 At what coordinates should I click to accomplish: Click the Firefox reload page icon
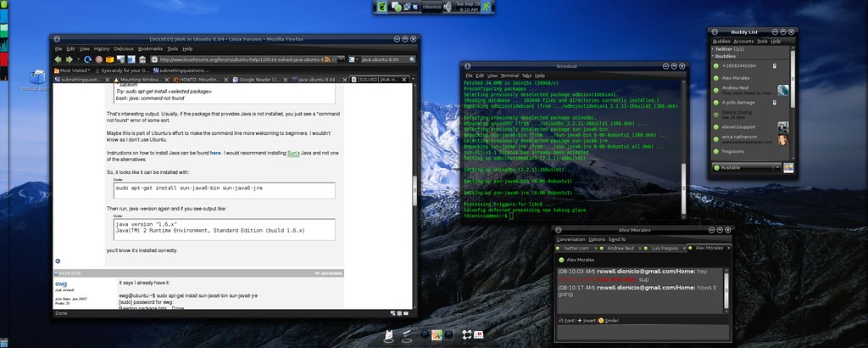pyautogui.click(x=86, y=59)
